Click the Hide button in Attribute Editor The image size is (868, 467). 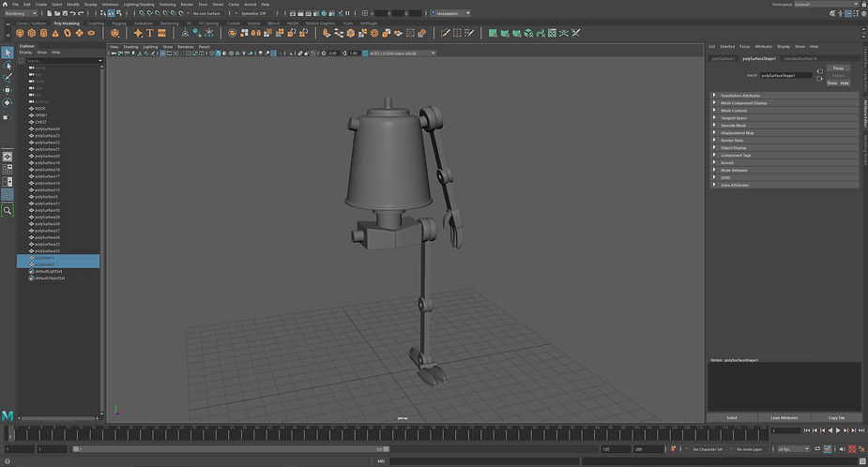(x=845, y=83)
